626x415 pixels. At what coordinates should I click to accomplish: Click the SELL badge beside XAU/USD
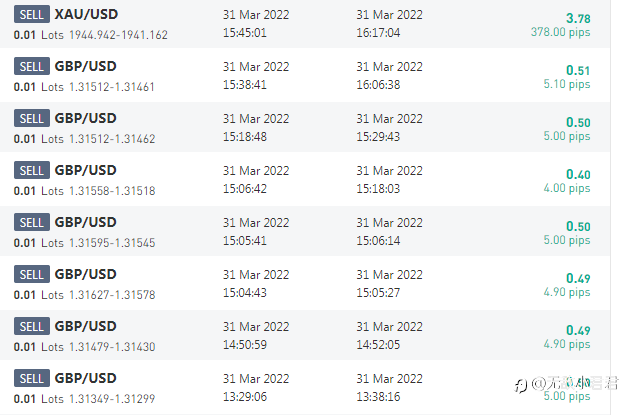pyautogui.click(x=32, y=14)
